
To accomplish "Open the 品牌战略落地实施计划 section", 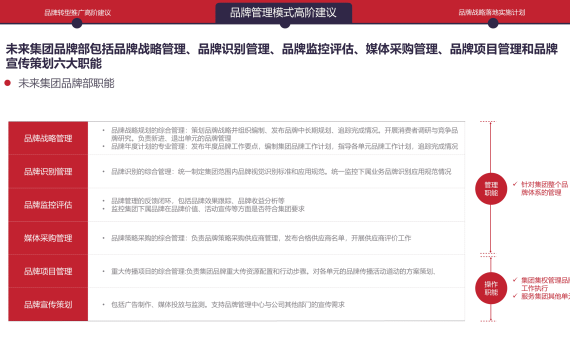I will tap(491, 12).
